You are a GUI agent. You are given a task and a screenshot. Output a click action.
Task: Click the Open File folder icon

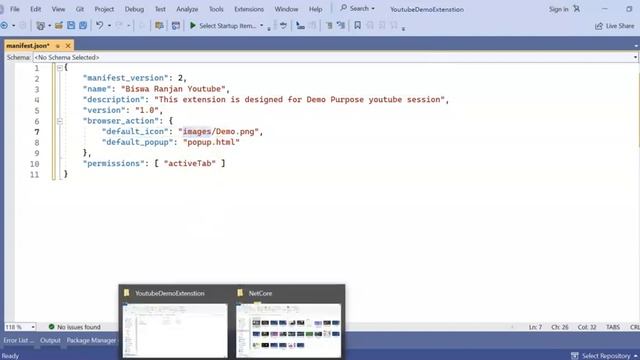59,26
